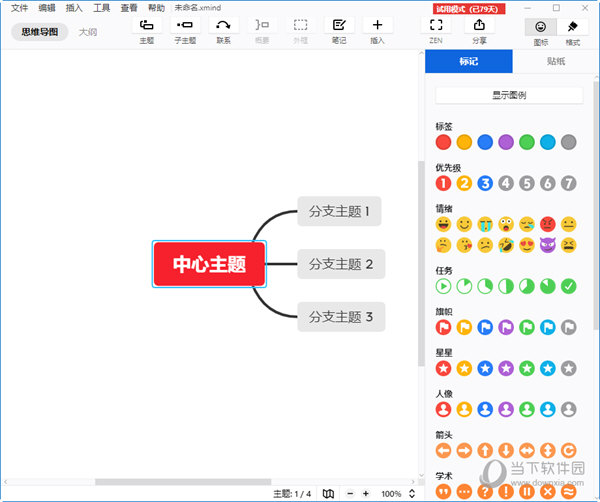This screenshot has width=600, height=502.
Task: Add the heart-eyes emotion marker
Action: (x=527, y=245)
